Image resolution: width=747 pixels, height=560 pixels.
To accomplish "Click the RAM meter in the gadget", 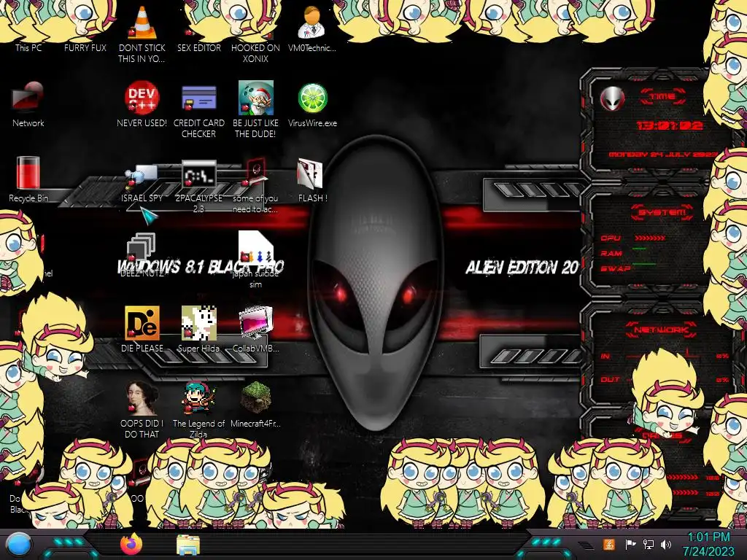I will 624,253.
